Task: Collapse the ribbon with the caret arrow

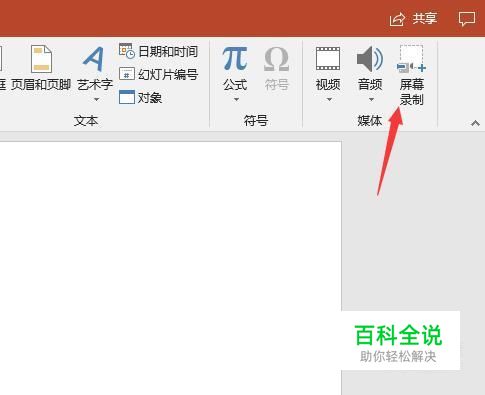Action: pyautogui.click(x=475, y=123)
